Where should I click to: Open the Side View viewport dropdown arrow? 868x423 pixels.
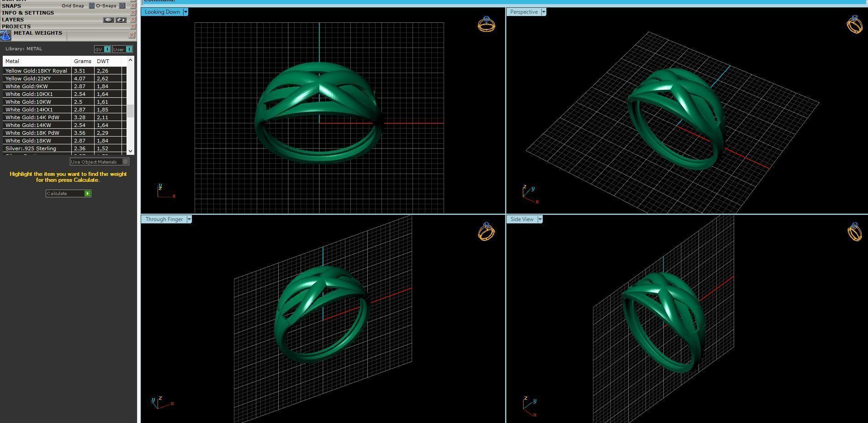pos(540,219)
